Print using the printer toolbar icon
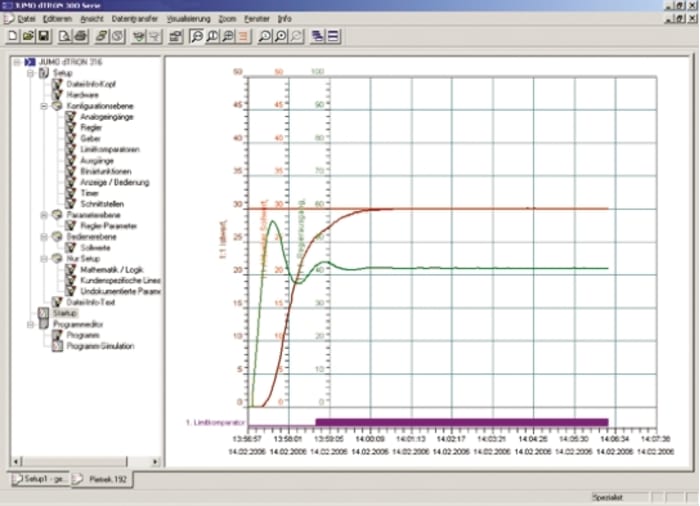The width and height of the screenshot is (700, 506). (80, 36)
